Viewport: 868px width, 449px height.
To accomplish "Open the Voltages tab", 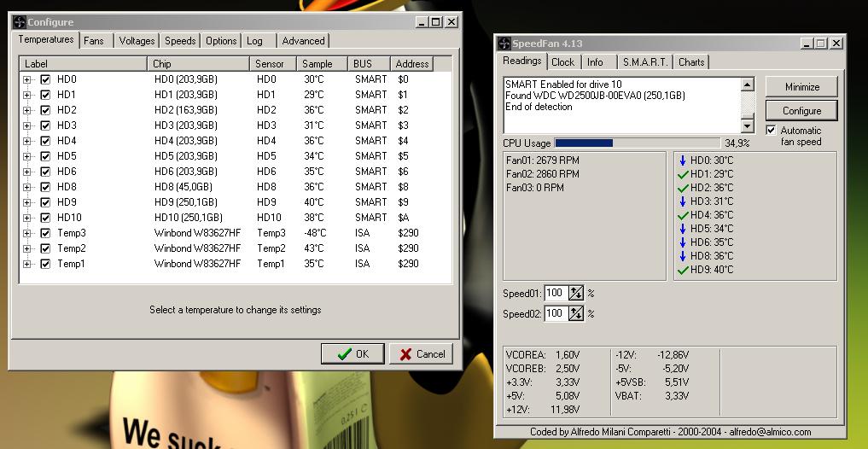I will coord(137,41).
